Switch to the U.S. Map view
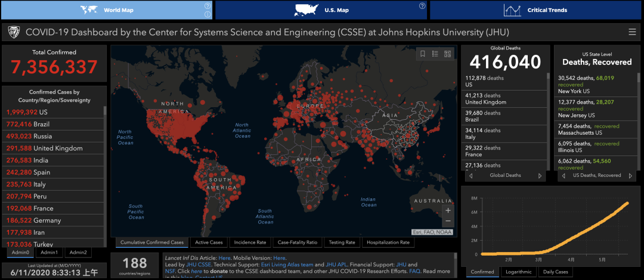The width and height of the screenshot is (644, 280). pos(321,10)
